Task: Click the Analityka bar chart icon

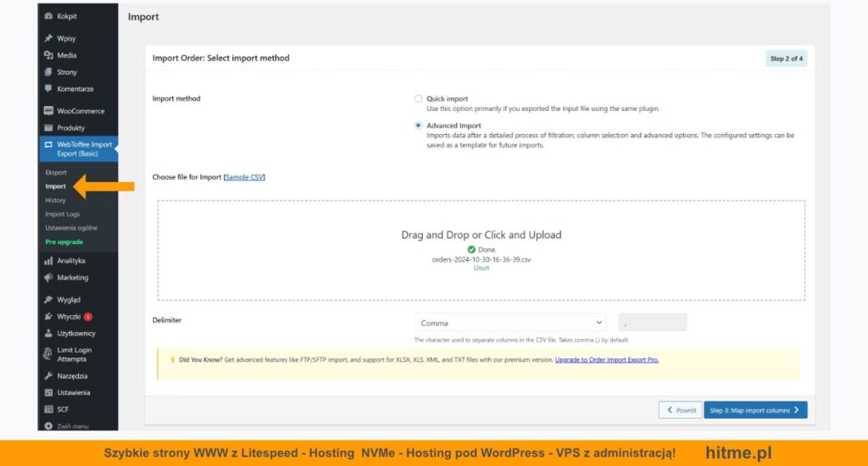Action: (48, 261)
